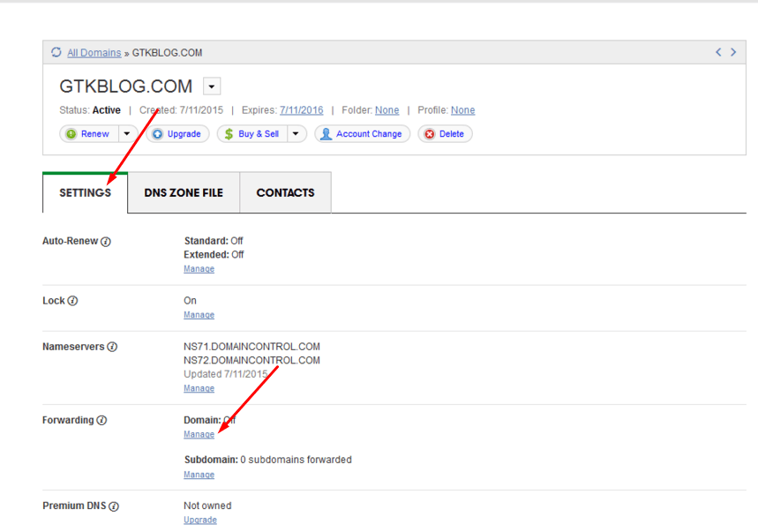This screenshot has width=758, height=532.
Task: Click the Nameservers info icon
Action: (112, 347)
